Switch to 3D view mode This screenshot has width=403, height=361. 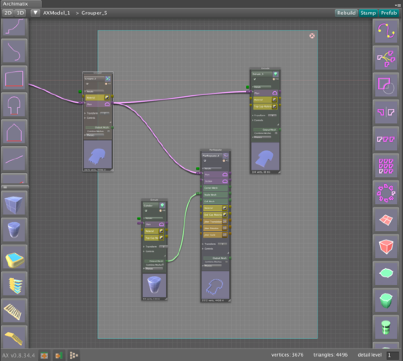pos(21,13)
